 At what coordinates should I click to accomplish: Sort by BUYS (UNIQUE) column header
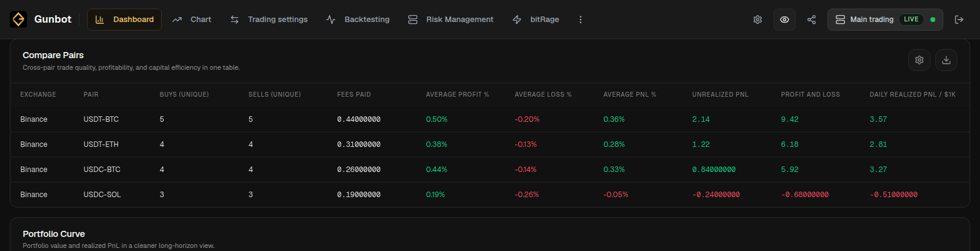click(184, 95)
